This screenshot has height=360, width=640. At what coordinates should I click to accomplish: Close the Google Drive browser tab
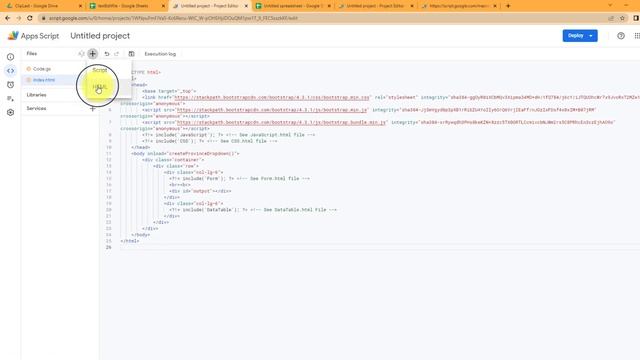coord(80,6)
